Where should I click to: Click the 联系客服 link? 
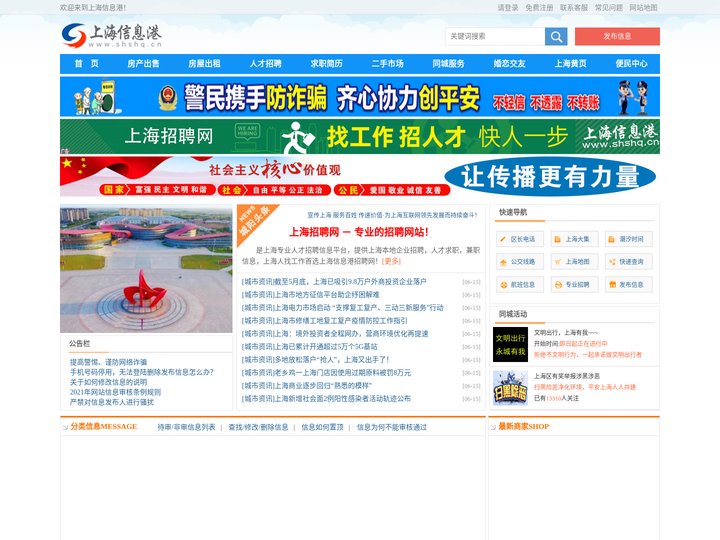click(x=574, y=8)
